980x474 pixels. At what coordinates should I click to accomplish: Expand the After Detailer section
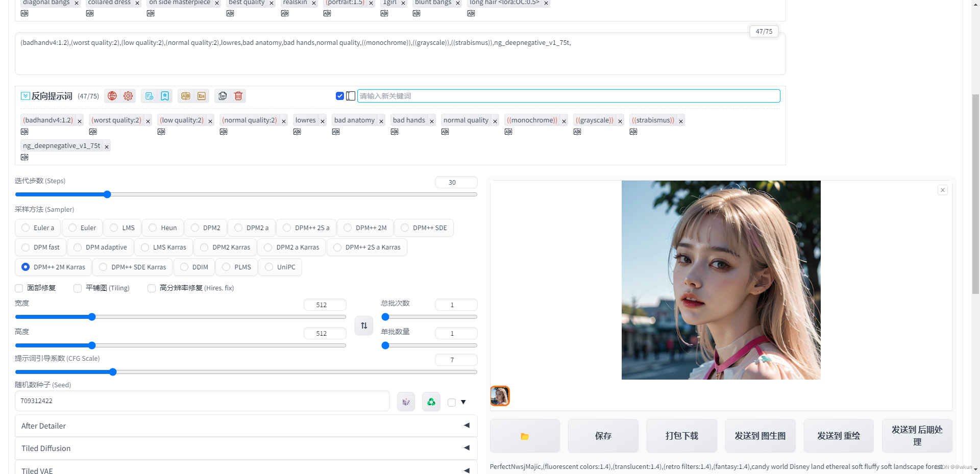click(x=246, y=426)
